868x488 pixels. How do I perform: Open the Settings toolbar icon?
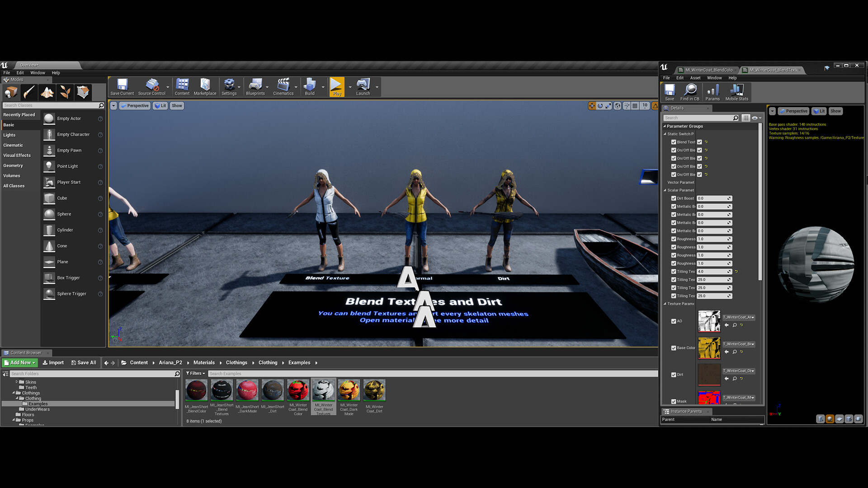coord(229,87)
